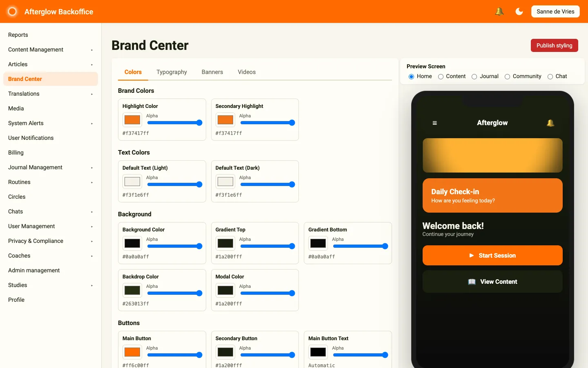Screen dimensions: 588x368
Task: Click the Publish styling button
Action: tap(555, 45)
